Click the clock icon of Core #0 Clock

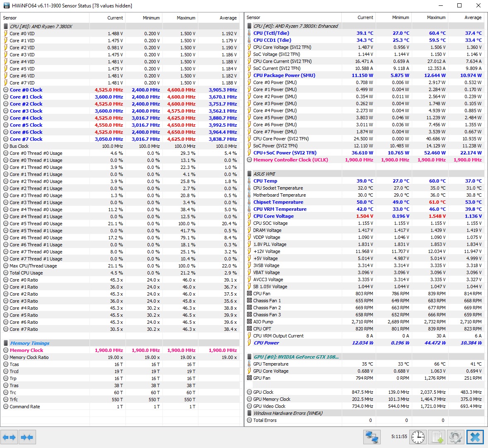[6, 89]
